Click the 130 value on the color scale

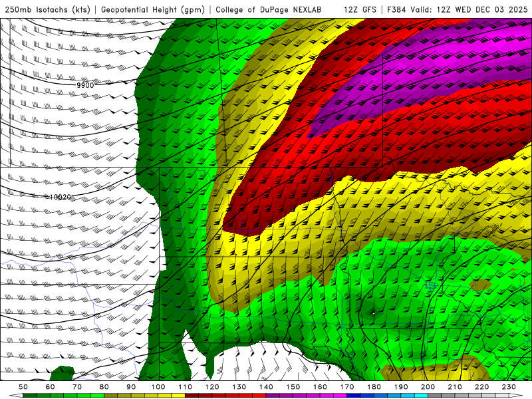pos(239,387)
